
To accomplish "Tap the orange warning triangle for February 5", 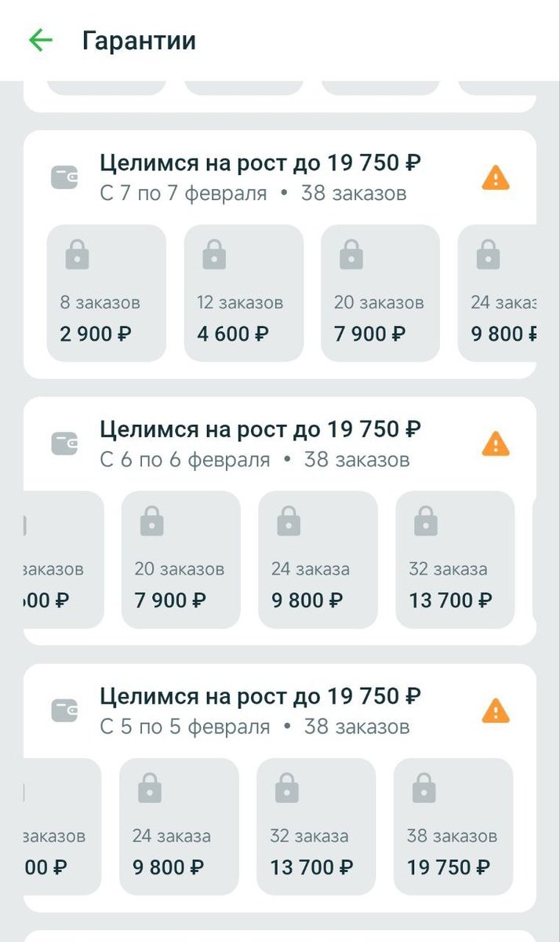I will (494, 710).
